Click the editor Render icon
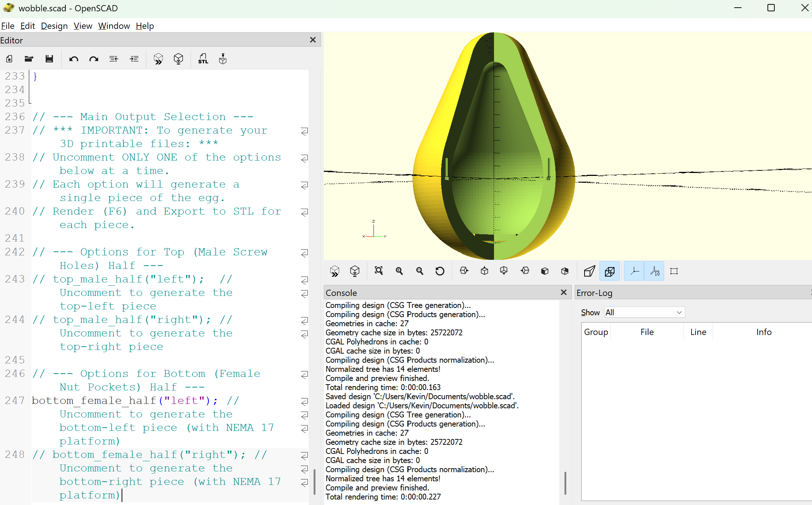The image size is (812, 505). point(178,59)
